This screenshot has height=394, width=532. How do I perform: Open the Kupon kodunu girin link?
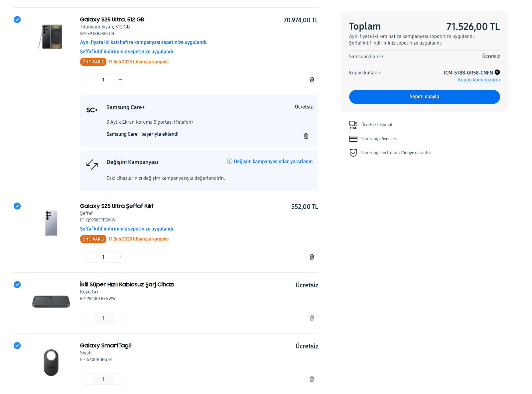478,80
